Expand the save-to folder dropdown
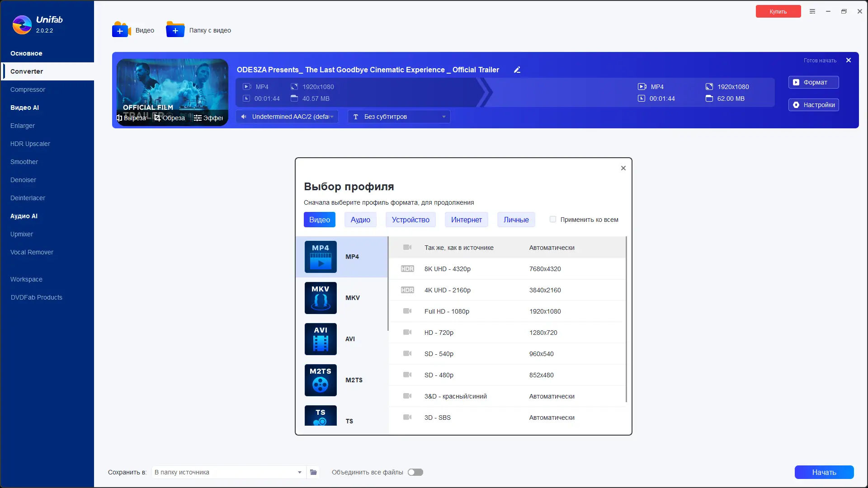Screen dimensions: 868x488 [x=299, y=472]
